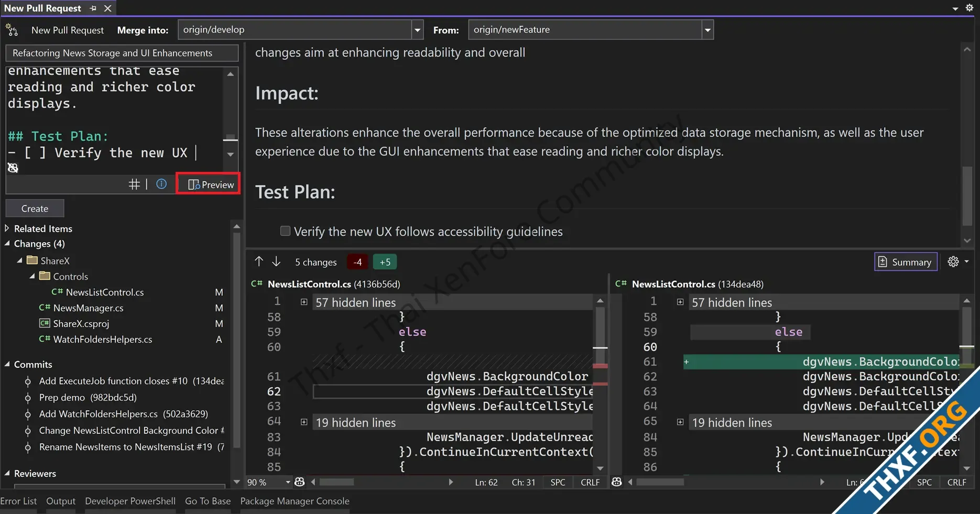Click left pane CRLF line ending indicator

[x=590, y=482]
